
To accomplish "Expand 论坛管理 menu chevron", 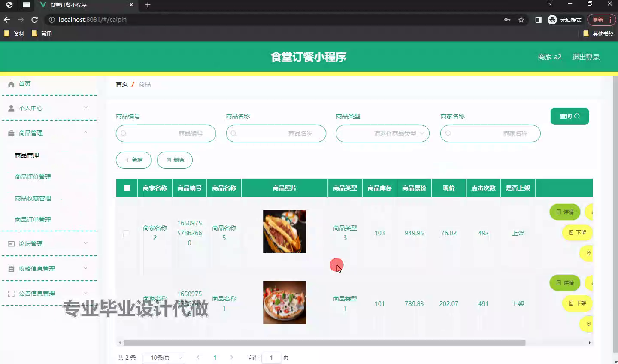I will click(85, 243).
